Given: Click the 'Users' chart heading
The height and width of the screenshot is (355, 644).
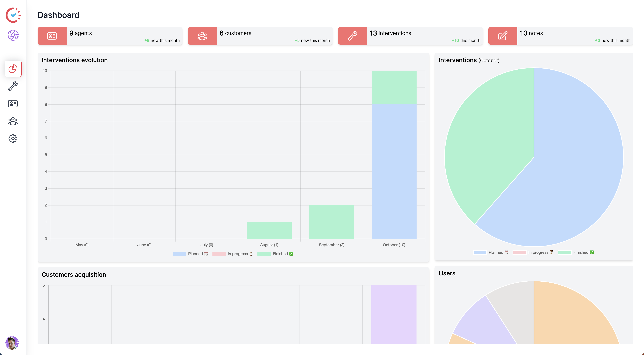Looking at the screenshot, I should tap(447, 273).
